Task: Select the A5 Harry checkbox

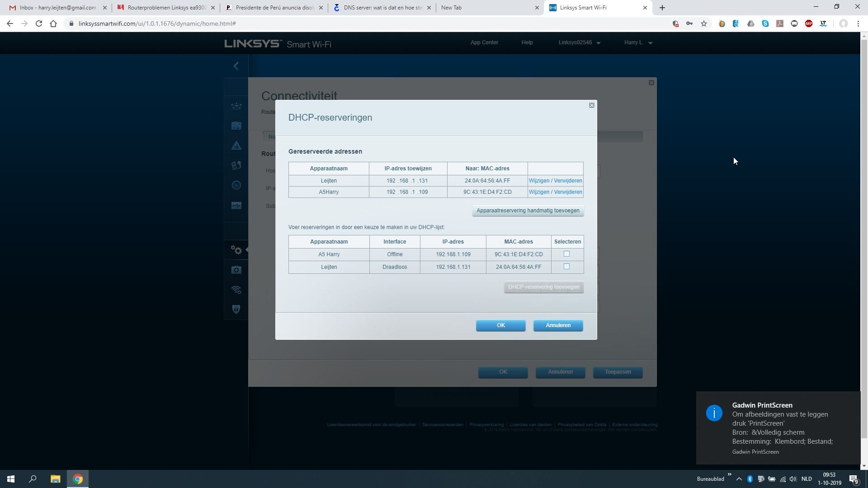Action: 566,254
